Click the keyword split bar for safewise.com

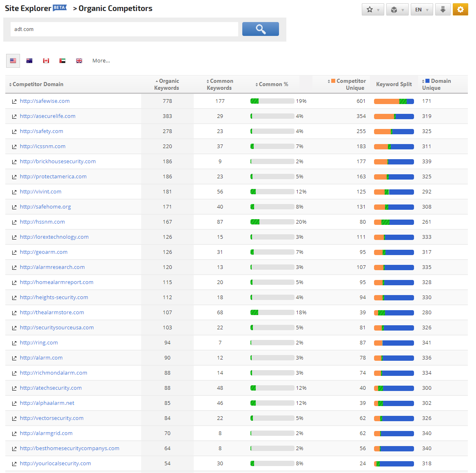(x=394, y=101)
